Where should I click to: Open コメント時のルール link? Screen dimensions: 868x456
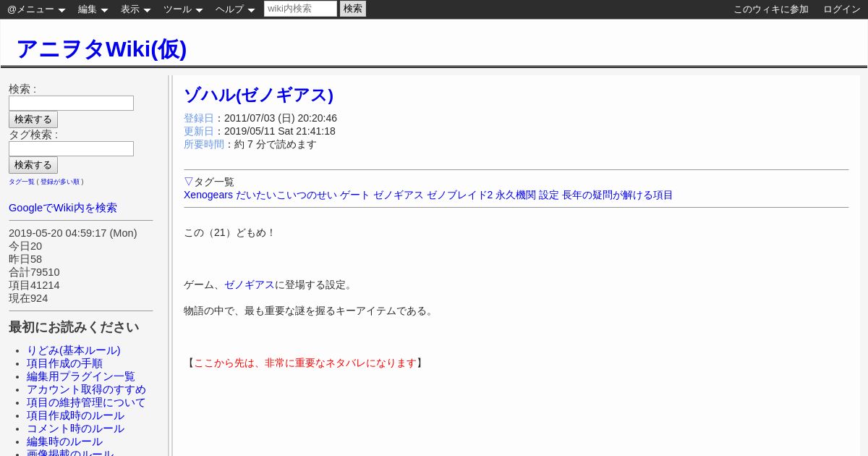pyautogui.click(x=75, y=428)
